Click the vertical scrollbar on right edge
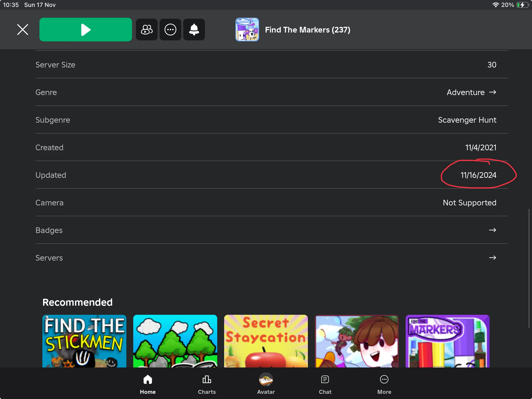532x399 pixels. pos(529,268)
